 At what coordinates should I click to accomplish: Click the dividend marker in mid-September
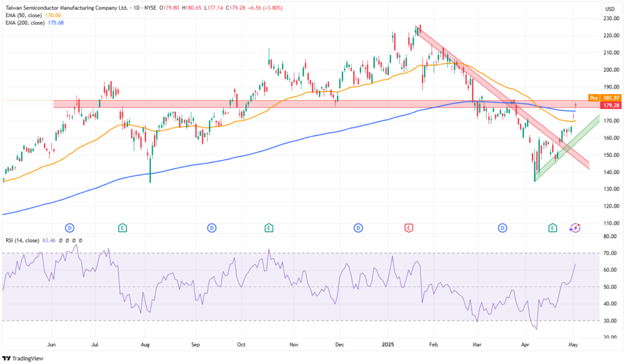[212, 228]
